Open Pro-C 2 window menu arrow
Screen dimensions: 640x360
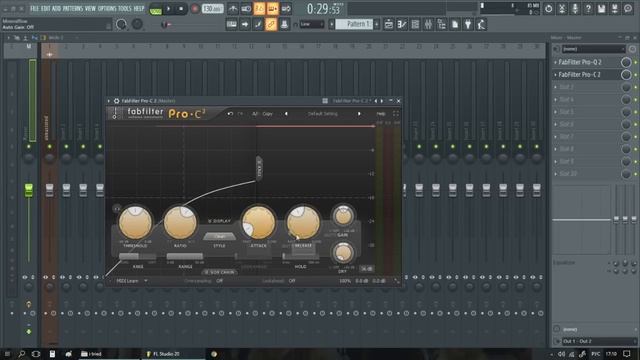[x=109, y=101]
